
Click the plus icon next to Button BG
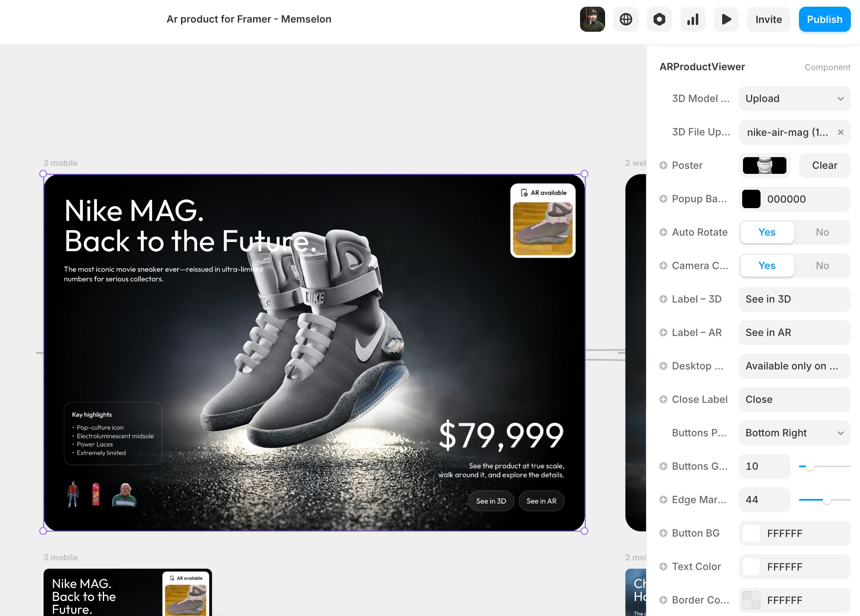click(x=663, y=533)
